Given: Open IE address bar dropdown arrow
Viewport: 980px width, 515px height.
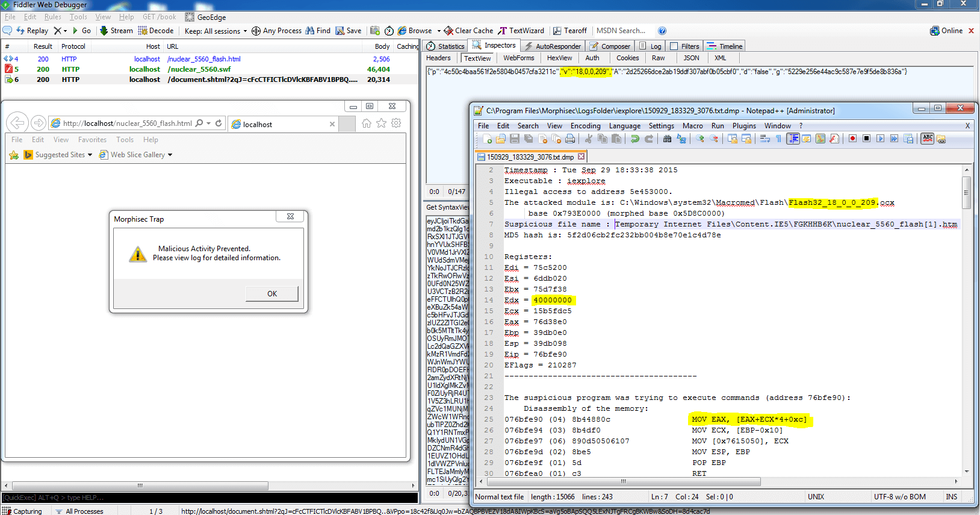Looking at the screenshot, I should 209,123.
